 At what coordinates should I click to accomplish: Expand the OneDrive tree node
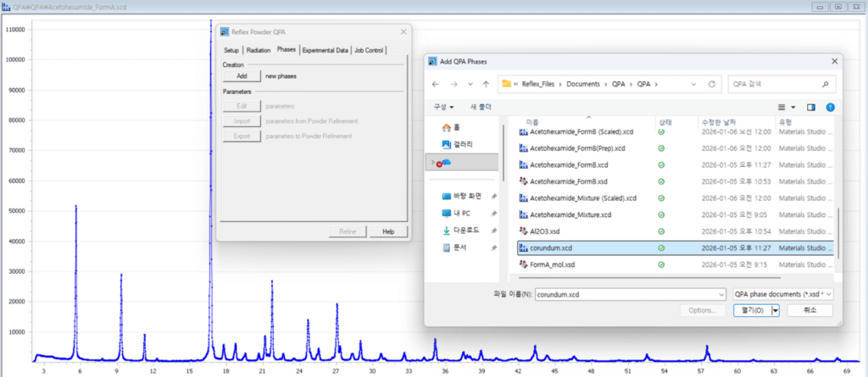click(433, 162)
